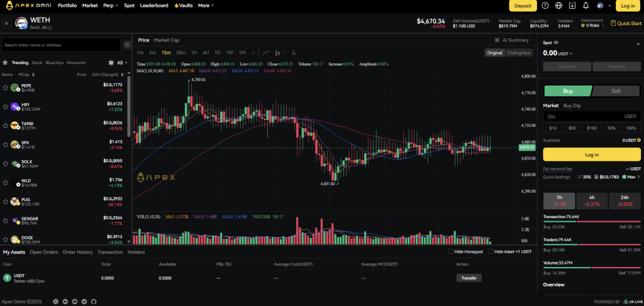The height and width of the screenshot is (306, 644).
Task: Click the token search field
Action: tap(61, 45)
